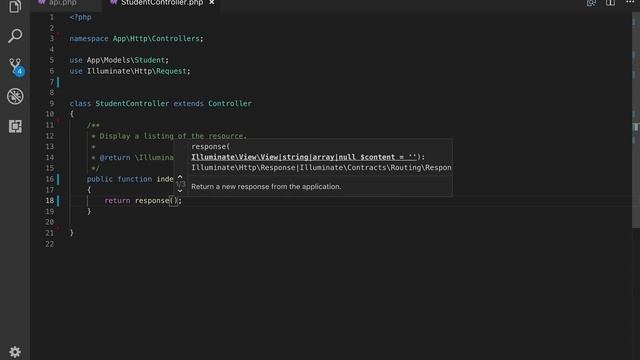Select the StudentController.php tab
The height and width of the screenshot is (360, 640).
(162, 3)
